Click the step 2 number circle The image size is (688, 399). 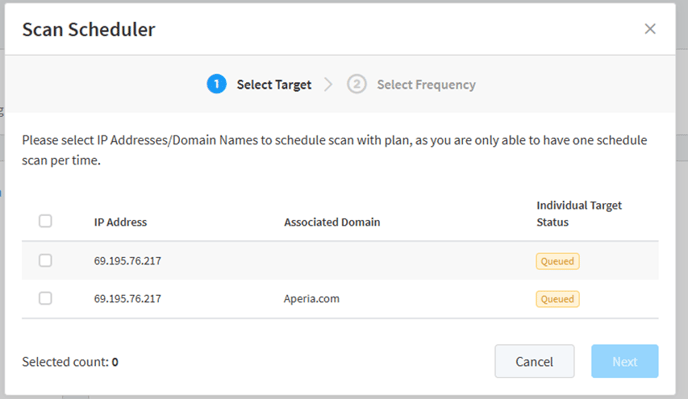click(357, 84)
